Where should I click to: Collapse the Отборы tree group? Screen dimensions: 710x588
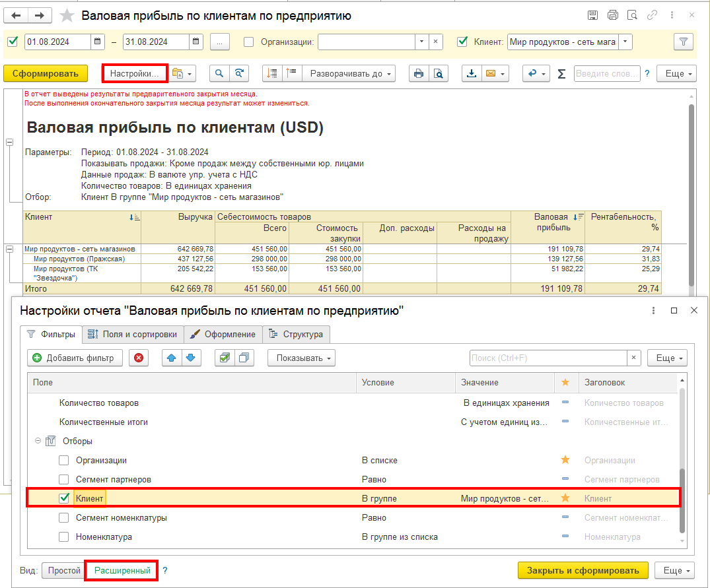[38, 441]
